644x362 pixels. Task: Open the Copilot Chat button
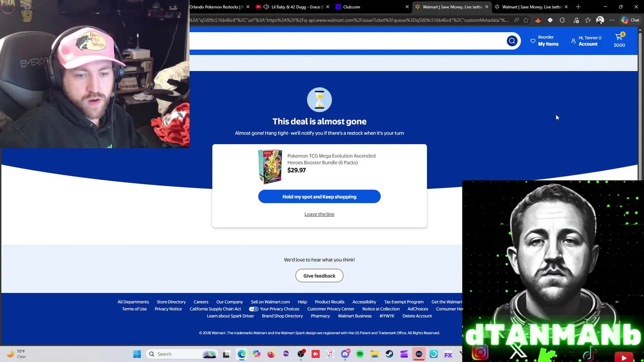(630, 20)
